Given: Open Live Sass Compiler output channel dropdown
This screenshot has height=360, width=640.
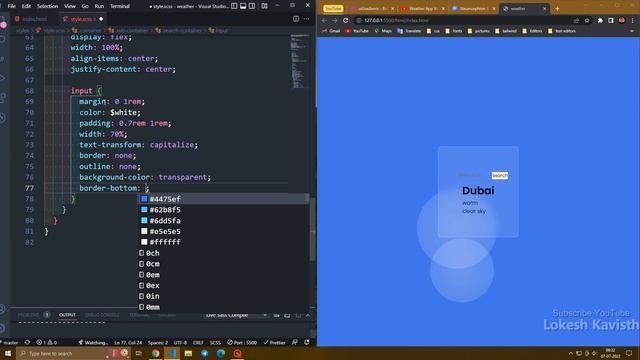Looking at the screenshot, I should [x=236, y=315].
